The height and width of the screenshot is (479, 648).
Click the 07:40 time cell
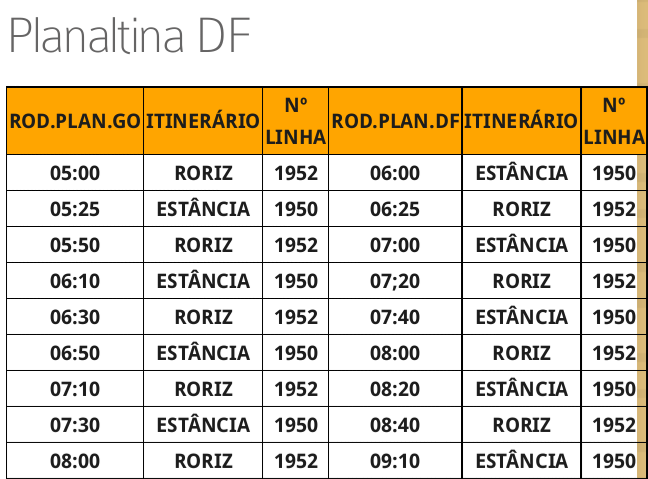tap(395, 317)
